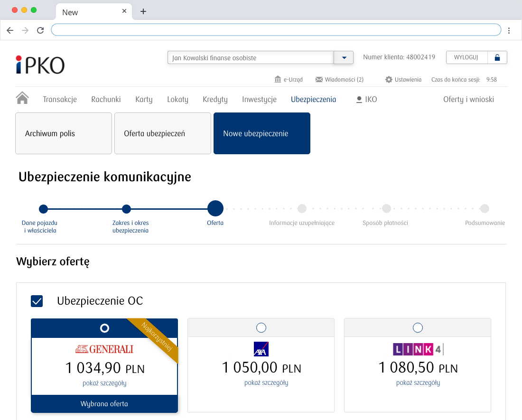Click the Podsumowanie step dot

pos(485,209)
